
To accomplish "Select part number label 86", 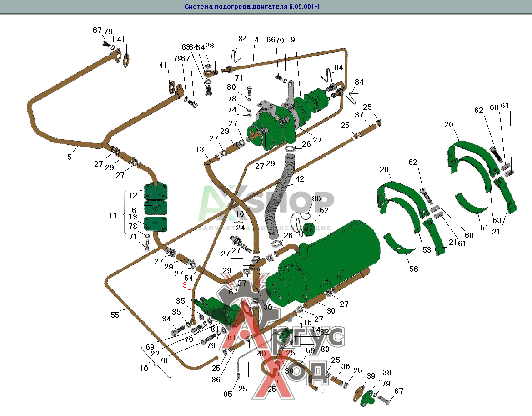I will [x=316, y=198].
